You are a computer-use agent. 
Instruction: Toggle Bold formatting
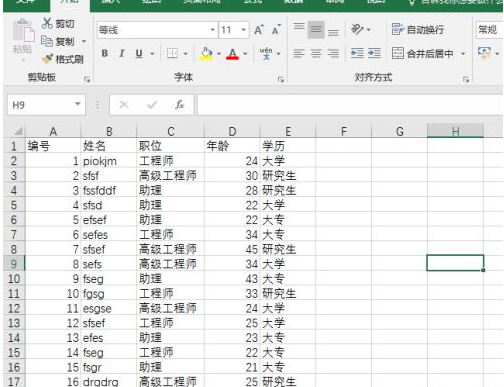(x=105, y=53)
